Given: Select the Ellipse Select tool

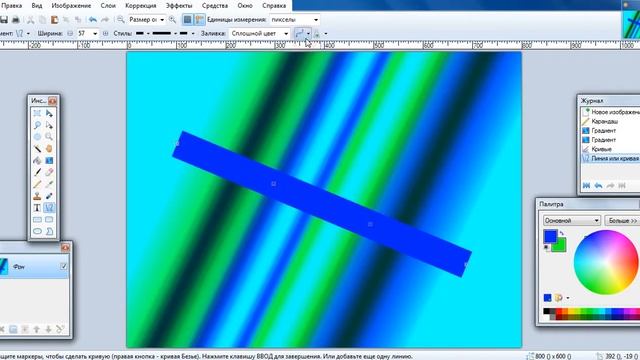Looking at the screenshot, I should (x=37, y=137).
